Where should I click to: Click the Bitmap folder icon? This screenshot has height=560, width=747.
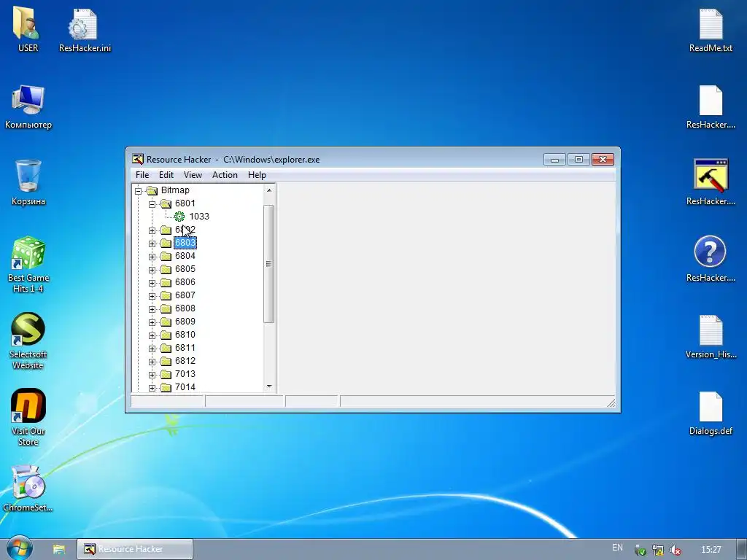[x=152, y=190]
